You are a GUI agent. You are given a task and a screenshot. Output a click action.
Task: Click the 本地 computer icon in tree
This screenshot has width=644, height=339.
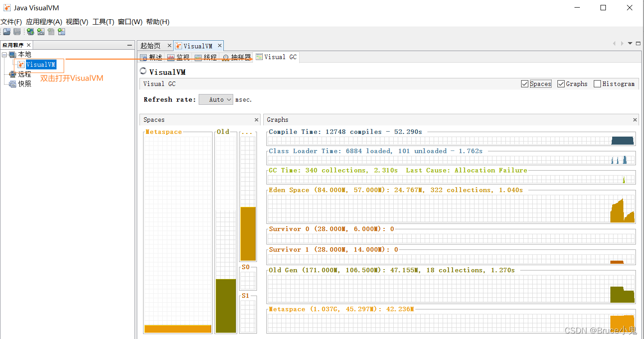[x=13, y=55]
